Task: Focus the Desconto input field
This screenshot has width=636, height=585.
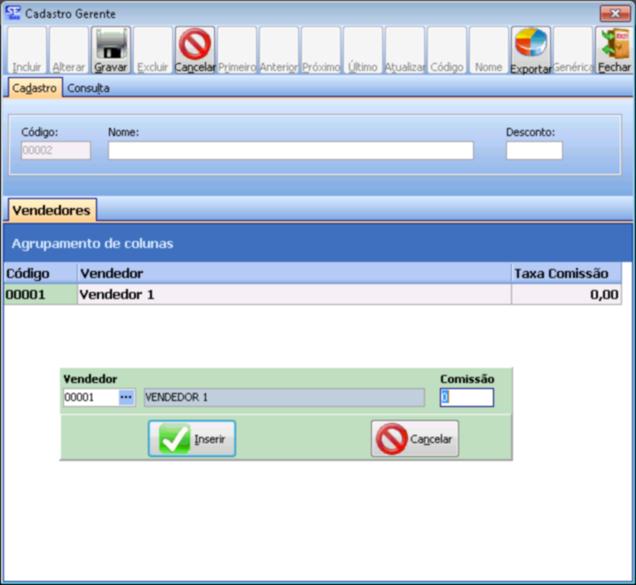Action: tap(534, 151)
